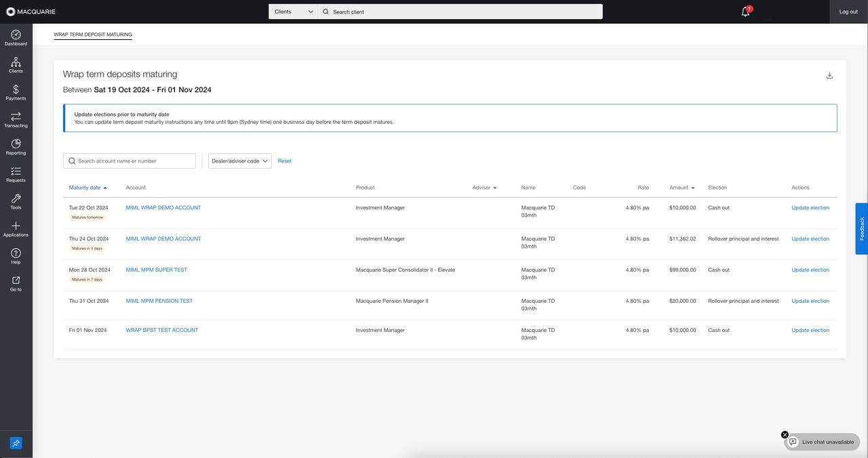
Task: Open the Payments dollar icon
Action: (x=16, y=89)
